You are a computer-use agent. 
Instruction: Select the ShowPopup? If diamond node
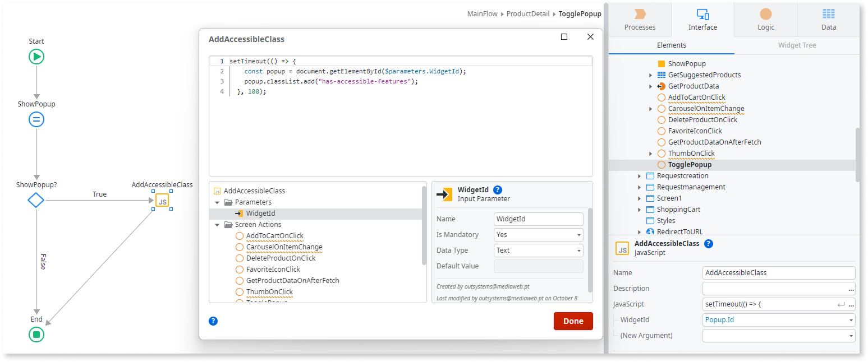tap(36, 200)
